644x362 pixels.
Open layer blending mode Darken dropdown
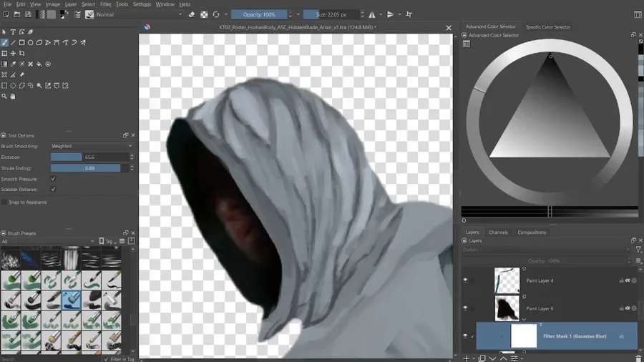(546, 250)
